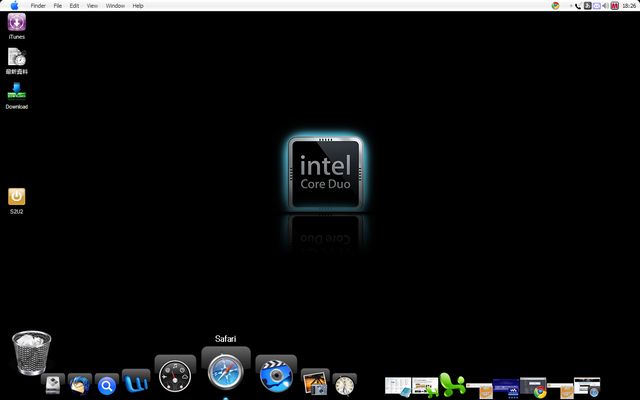640x400 pixels.
Task: Click the red tray icon beside the clock
Action: [615, 6]
